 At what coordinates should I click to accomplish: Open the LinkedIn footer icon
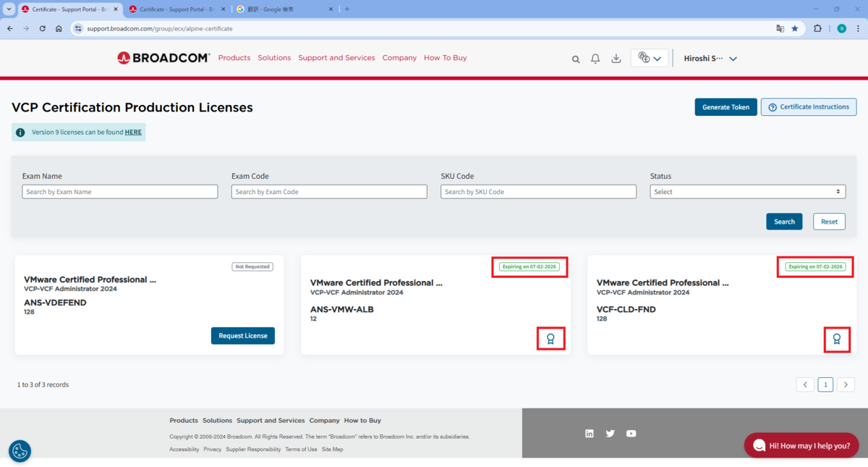pyautogui.click(x=590, y=433)
